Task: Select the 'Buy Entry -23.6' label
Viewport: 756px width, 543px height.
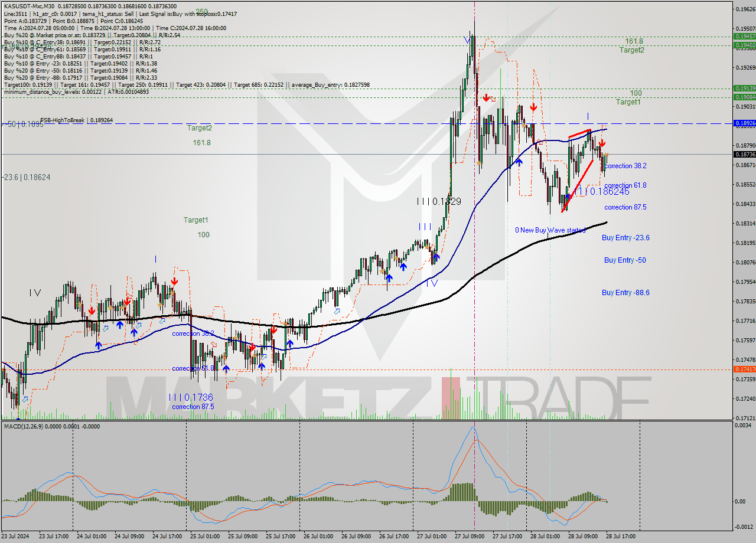Action: click(x=625, y=238)
